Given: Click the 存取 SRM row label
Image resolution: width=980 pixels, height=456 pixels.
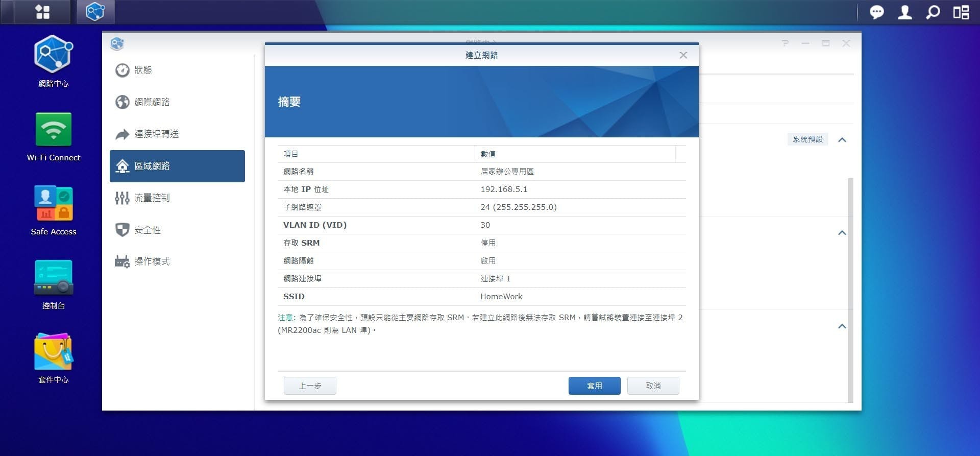Looking at the screenshot, I should [301, 243].
